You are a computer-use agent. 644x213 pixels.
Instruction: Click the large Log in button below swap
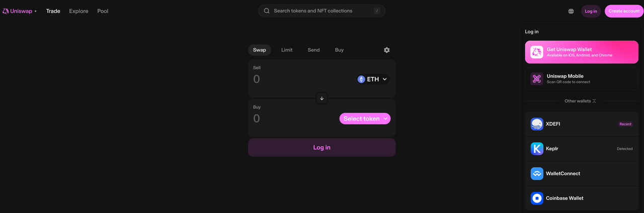point(322,147)
